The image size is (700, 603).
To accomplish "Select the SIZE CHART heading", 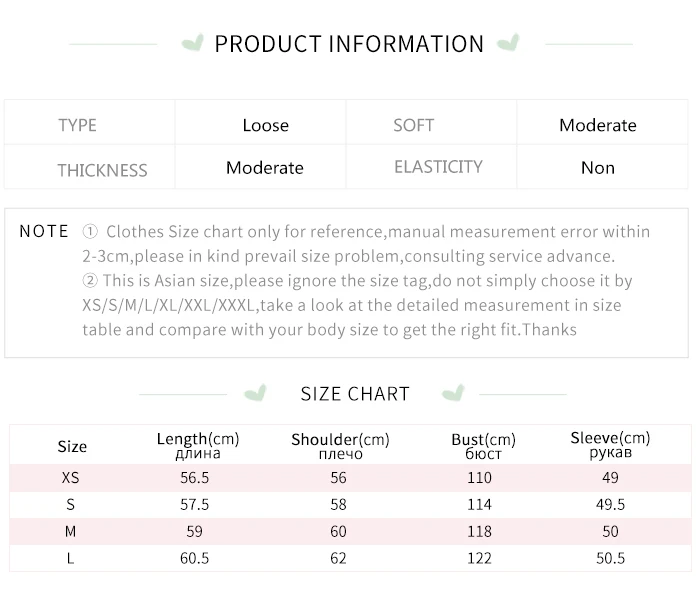I will tap(355, 393).
